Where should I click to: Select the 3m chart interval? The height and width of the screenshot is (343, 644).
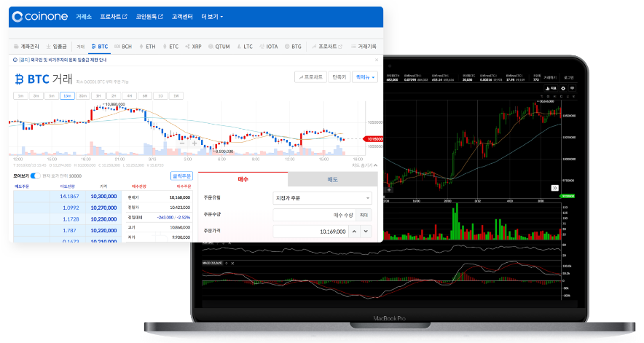click(36, 95)
